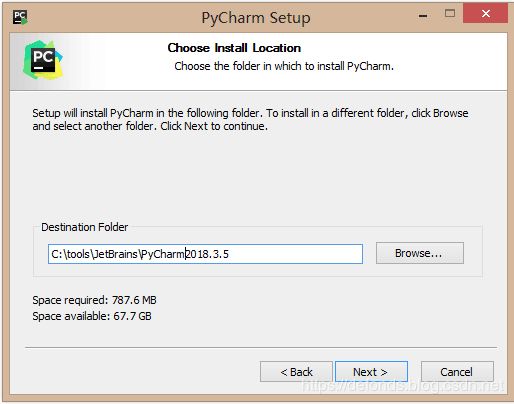Minimize the PyCharm Setup window
This screenshot has width=514, height=404.
(423, 15)
